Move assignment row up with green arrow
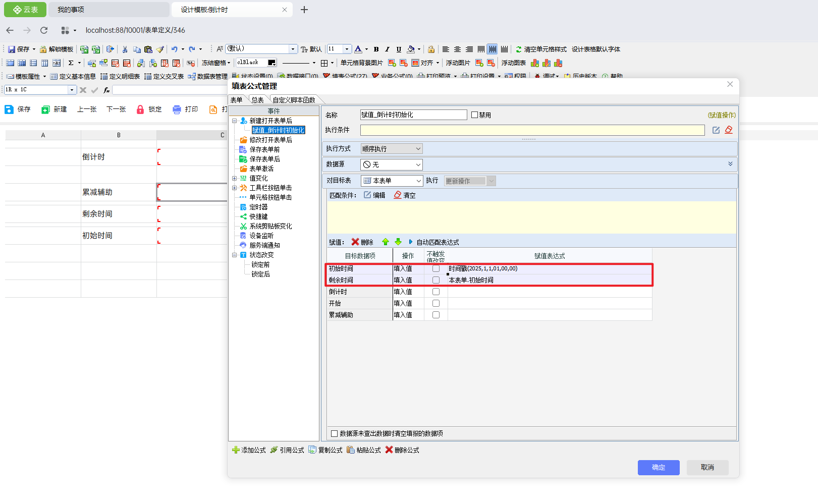818x504 pixels. [x=386, y=242]
